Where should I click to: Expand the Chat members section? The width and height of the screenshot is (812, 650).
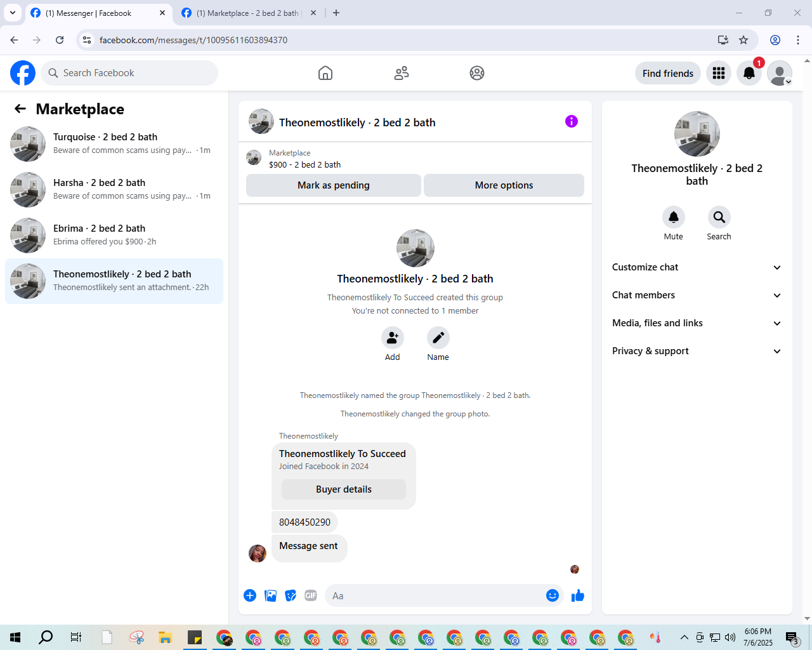point(697,295)
